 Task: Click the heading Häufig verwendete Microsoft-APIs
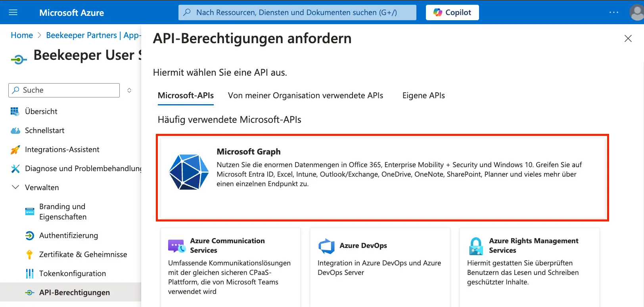229,120
